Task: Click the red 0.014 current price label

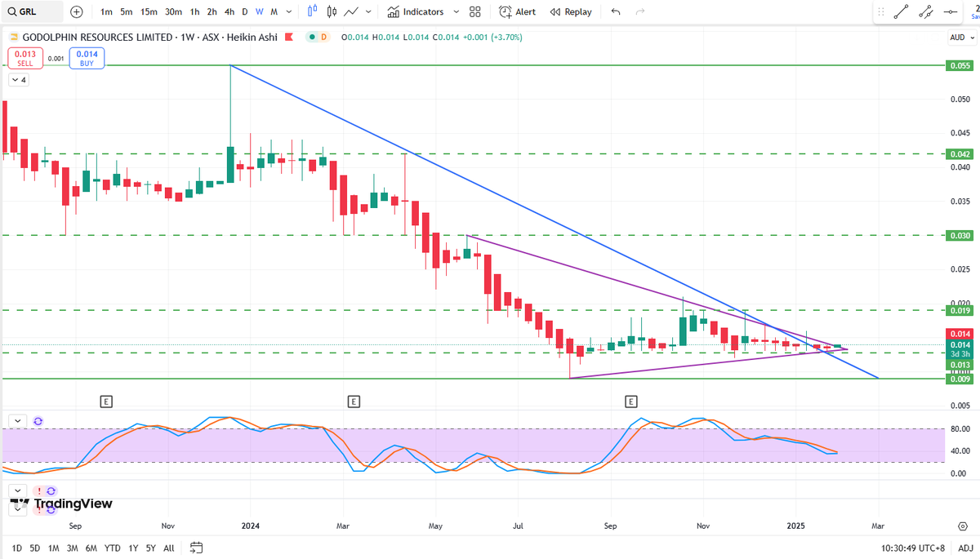Action: pyautogui.click(x=959, y=333)
